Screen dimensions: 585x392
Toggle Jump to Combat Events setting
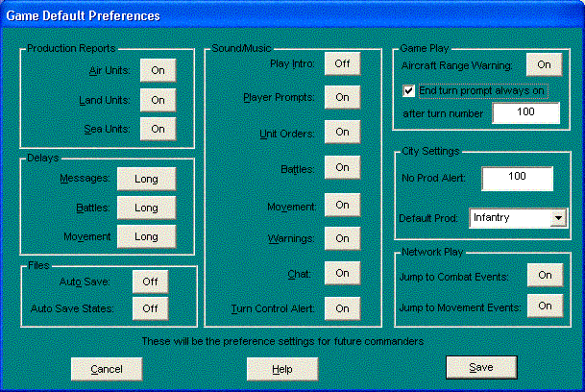click(x=544, y=275)
